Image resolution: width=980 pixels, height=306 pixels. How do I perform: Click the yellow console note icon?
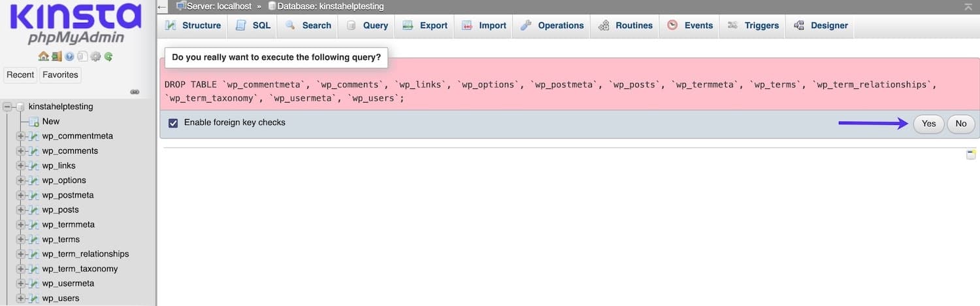click(x=971, y=154)
